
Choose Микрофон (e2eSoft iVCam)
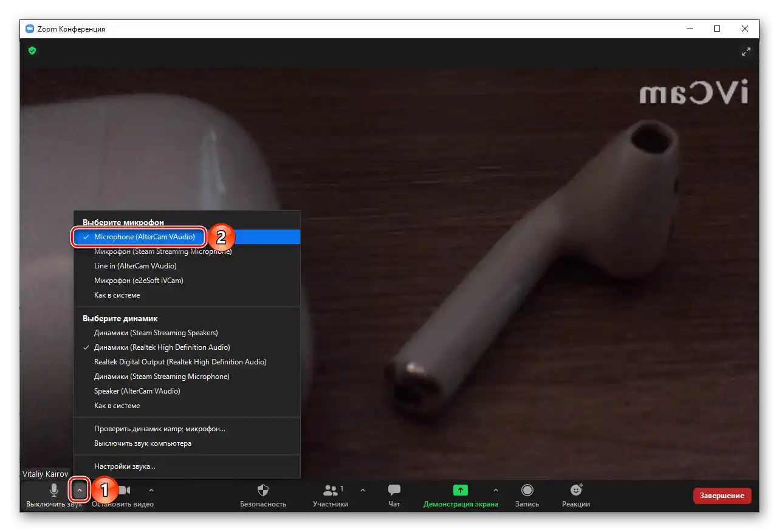[187, 281]
